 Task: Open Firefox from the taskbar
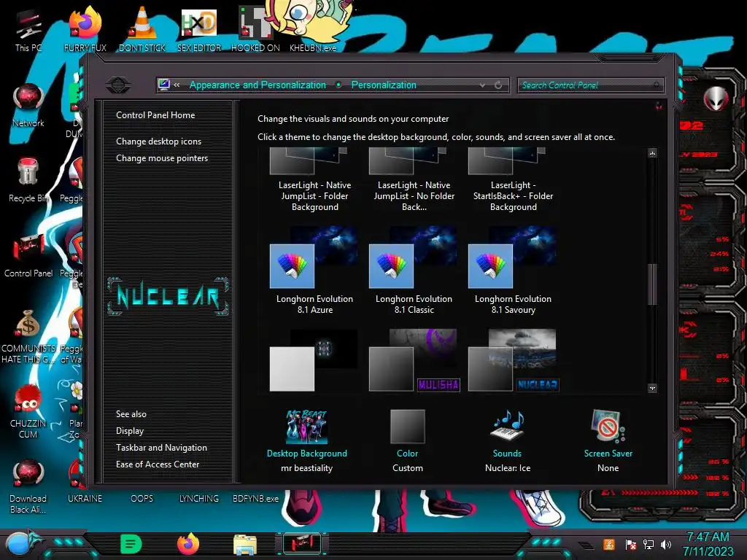click(188, 544)
